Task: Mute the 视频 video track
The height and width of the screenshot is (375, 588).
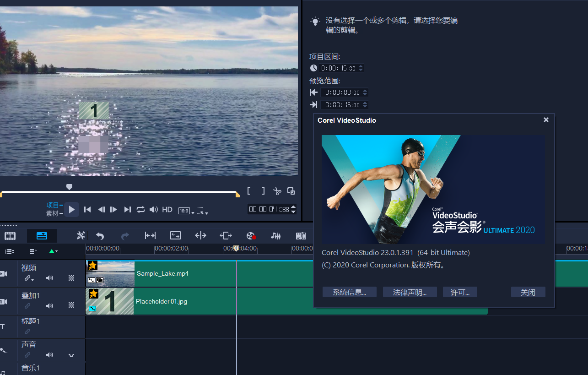Action: (x=49, y=278)
